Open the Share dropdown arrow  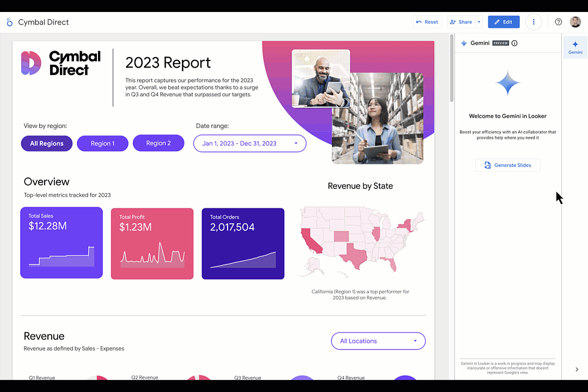479,22
